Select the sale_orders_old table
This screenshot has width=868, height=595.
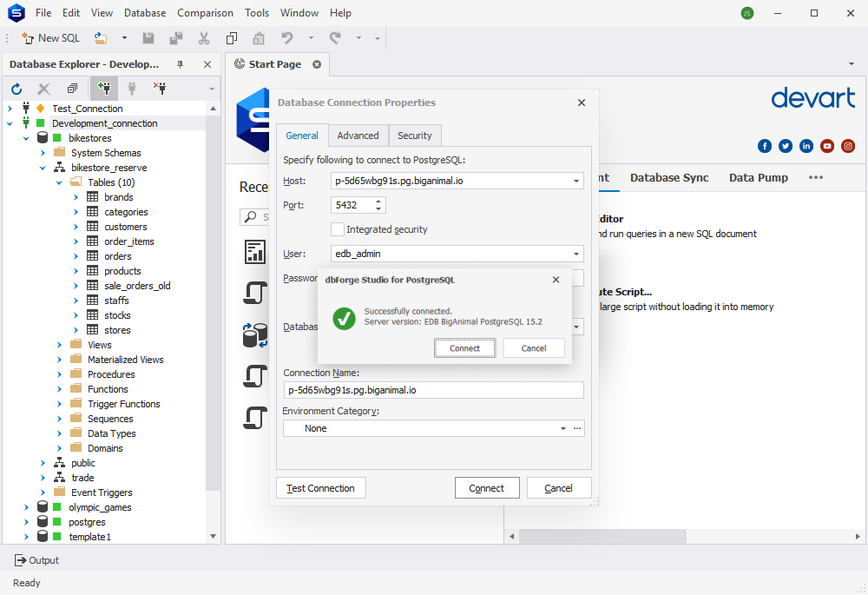137,286
